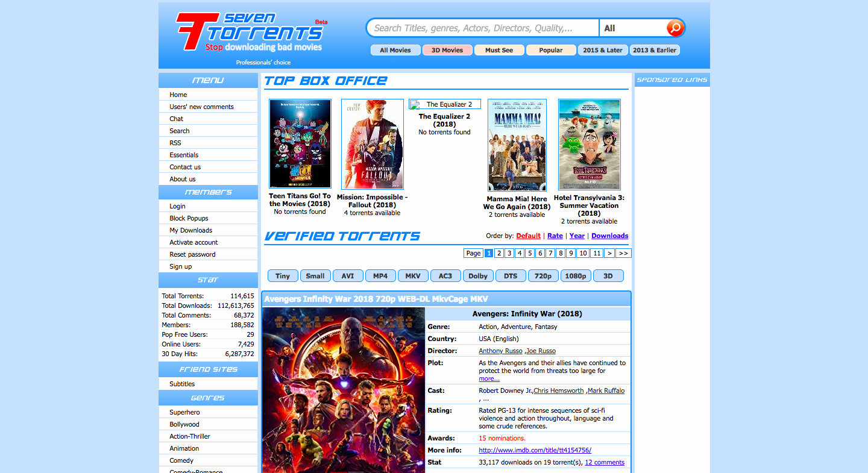Open the Avengers IMDb link
868x473 pixels.
[x=535, y=450]
